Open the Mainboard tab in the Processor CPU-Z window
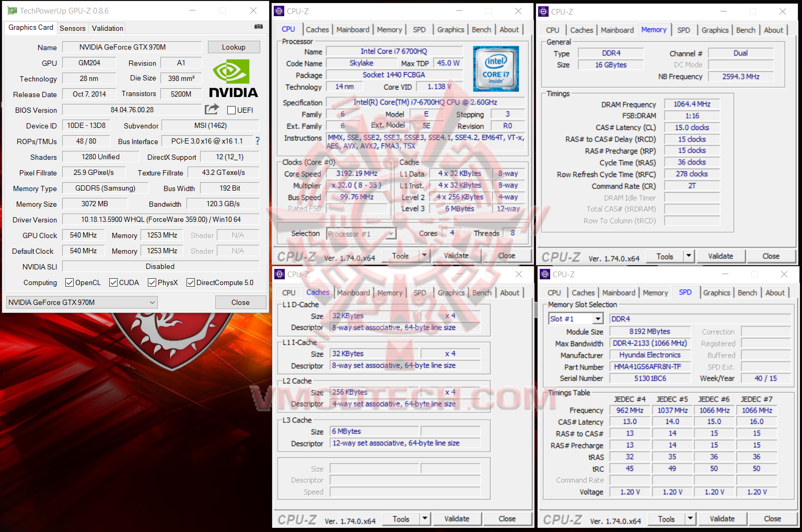Viewport: 802px width, 532px height. point(353,30)
